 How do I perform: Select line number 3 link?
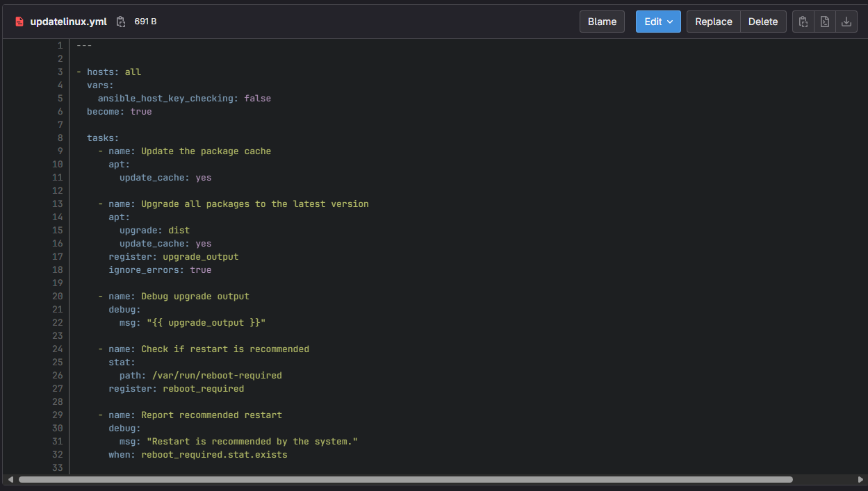[60, 72]
